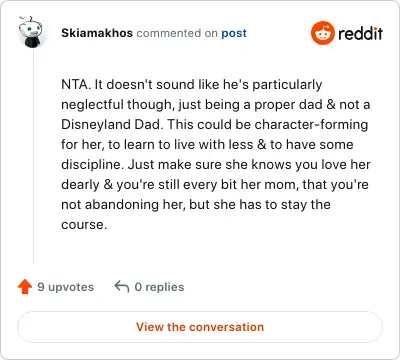Click the final word 'course.' in the comment
400x360 pixels.
pyautogui.click(x=84, y=225)
